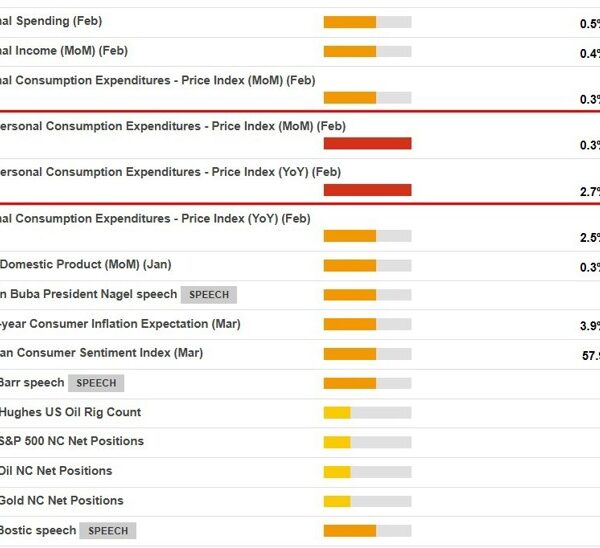
Task: Click the S&P 500 NC Net Positions event
Action: pos(72,441)
